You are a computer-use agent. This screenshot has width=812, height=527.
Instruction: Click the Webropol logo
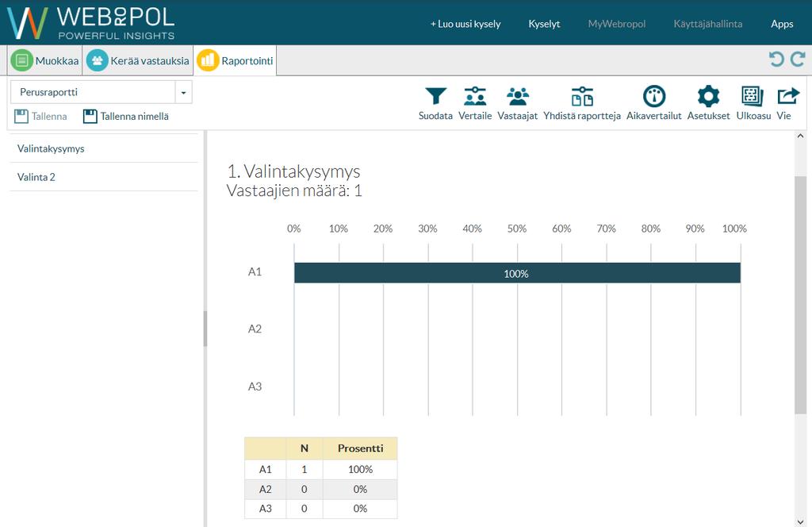pyautogui.click(x=90, y=23)
